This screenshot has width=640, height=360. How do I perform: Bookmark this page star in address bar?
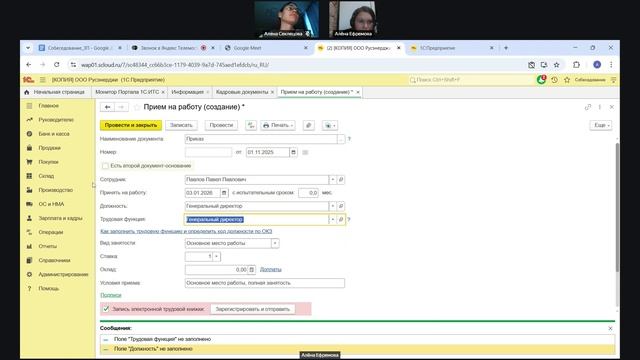(556, 64)
